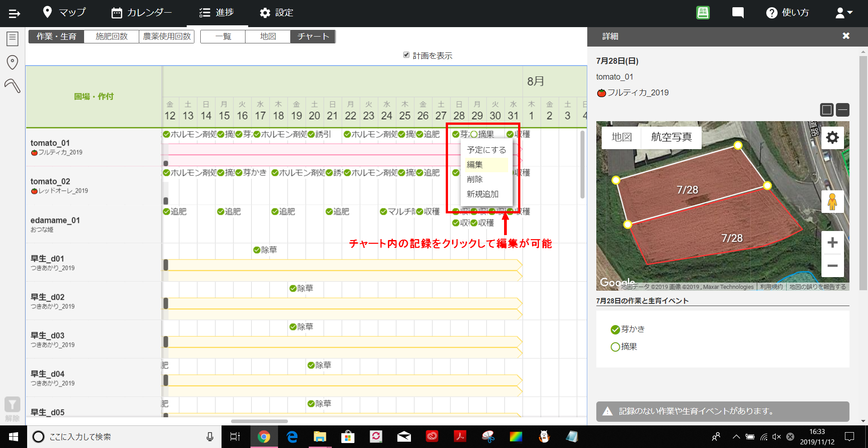Choose 予定にする from context menu
This screenshot has height=448, width=868.
click(486, 150)
